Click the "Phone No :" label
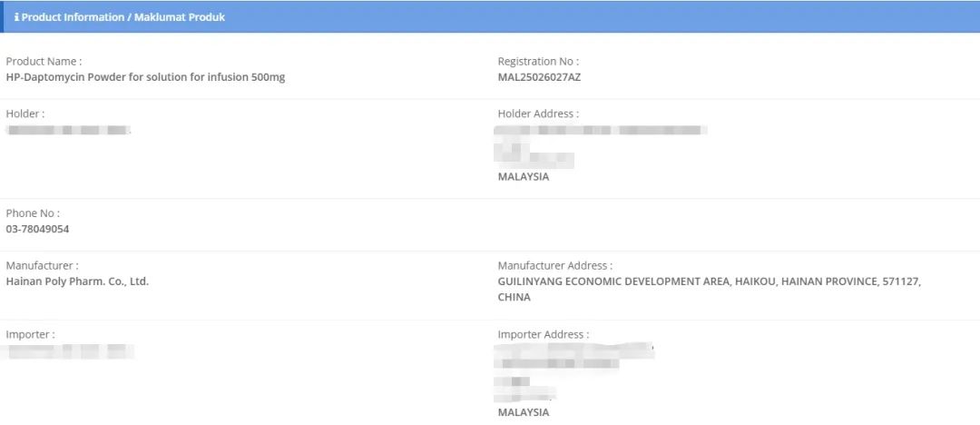Viewport: 980px width, 425px height. 33,214
